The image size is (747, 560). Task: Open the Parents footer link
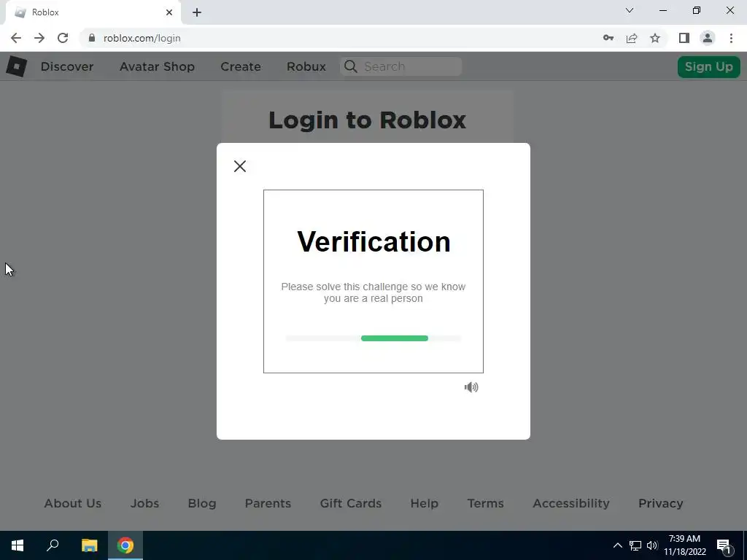point(268,503)
